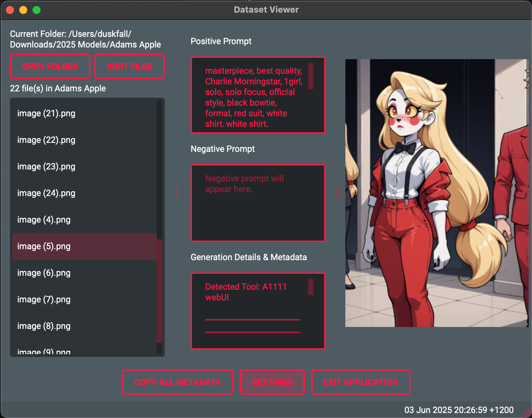Select image (6).png in file list
Image resolution: width=532 pixels, height=418 pixels.
pyautogui.click(x=85, y=273)
